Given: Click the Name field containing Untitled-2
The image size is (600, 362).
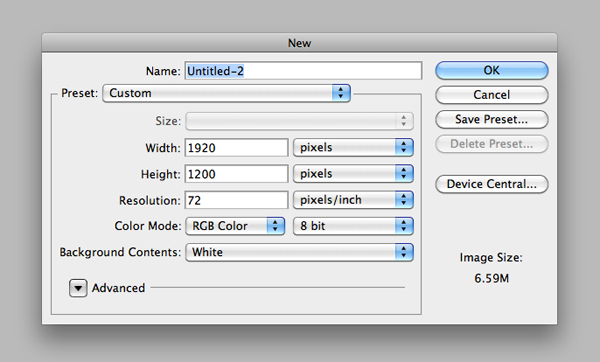Looking at the screenshot, I should (x=303, y=71).
